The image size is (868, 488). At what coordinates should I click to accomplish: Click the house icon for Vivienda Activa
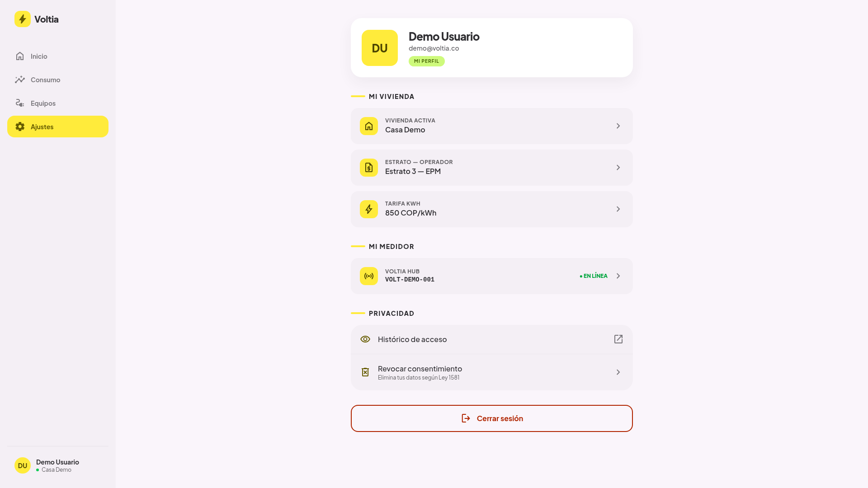pos(369,126)
